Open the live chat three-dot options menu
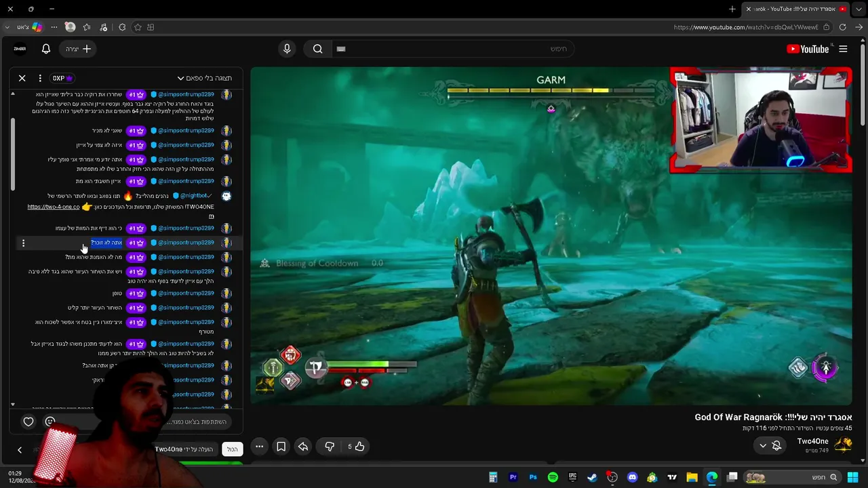 pos(40,78)
